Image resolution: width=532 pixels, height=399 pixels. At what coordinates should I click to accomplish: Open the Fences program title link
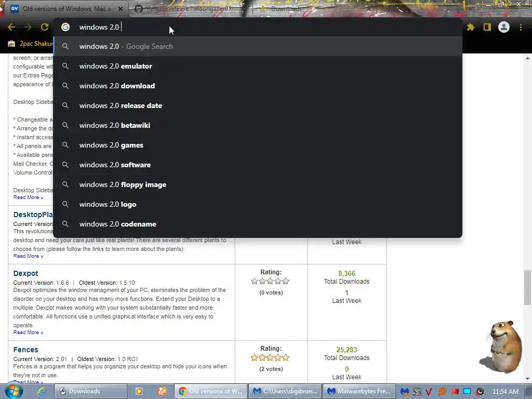[26, 350]
